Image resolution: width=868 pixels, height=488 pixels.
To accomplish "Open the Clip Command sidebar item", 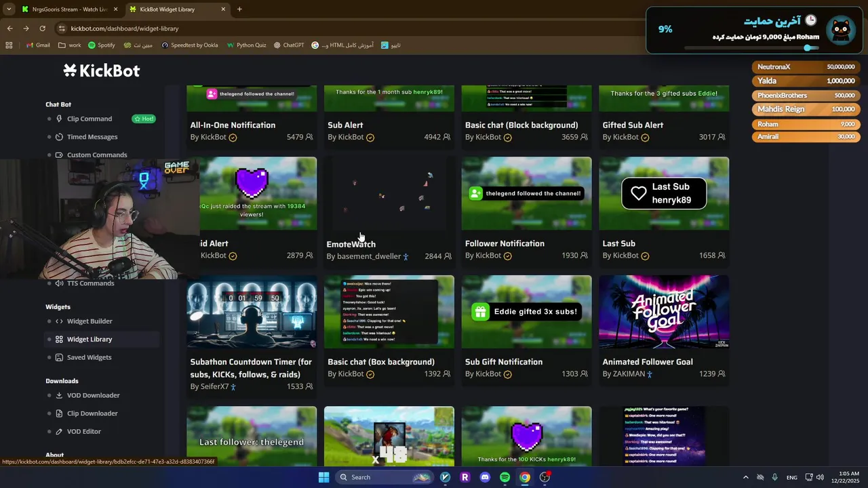I will (90, 119).
